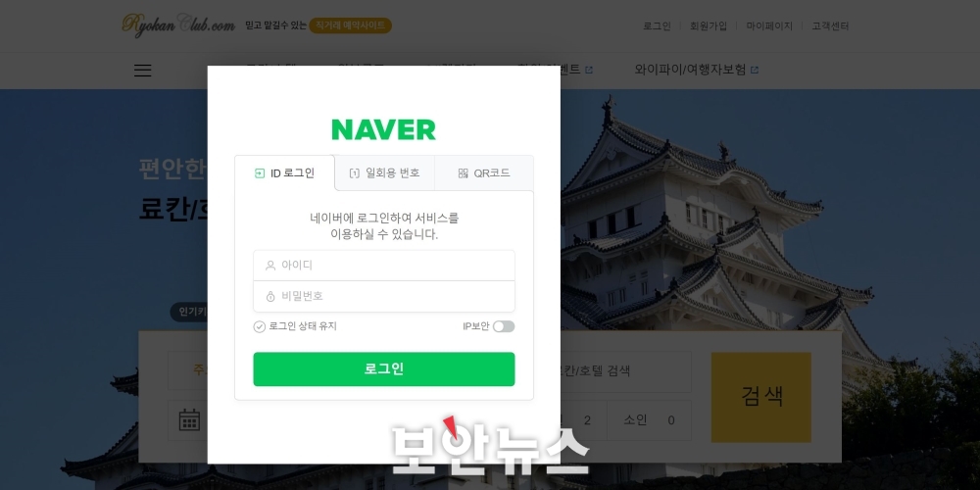Switch to the ID 로그인 tab
The width and height of the screenshot is (980, 490).
[x=285, y=173]
